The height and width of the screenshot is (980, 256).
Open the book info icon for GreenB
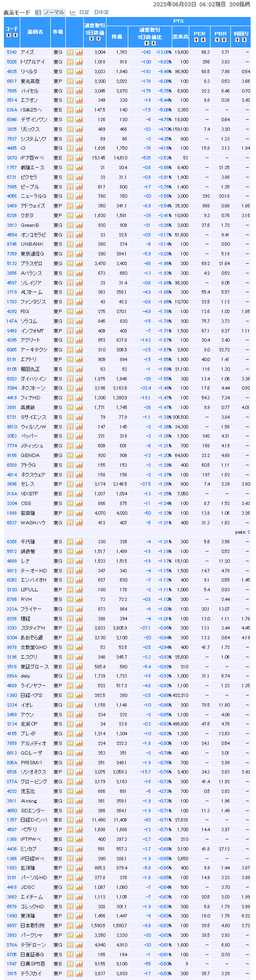click(70, 225)
